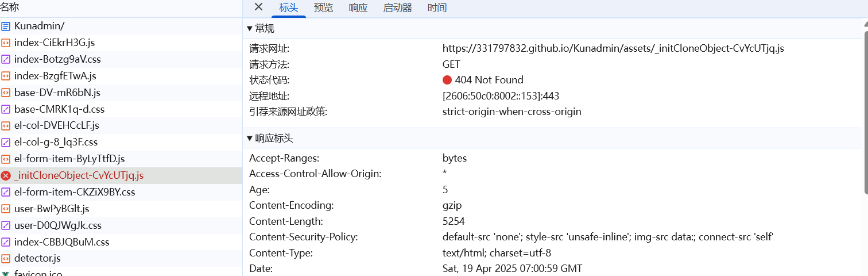Open the 响应 tab

[358, 7]
